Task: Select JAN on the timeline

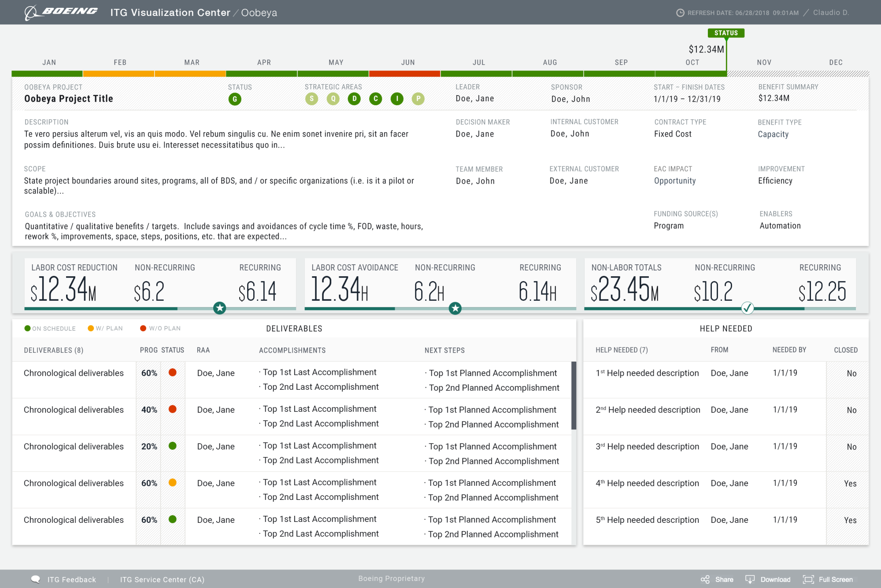Action: tap(49, 63)
